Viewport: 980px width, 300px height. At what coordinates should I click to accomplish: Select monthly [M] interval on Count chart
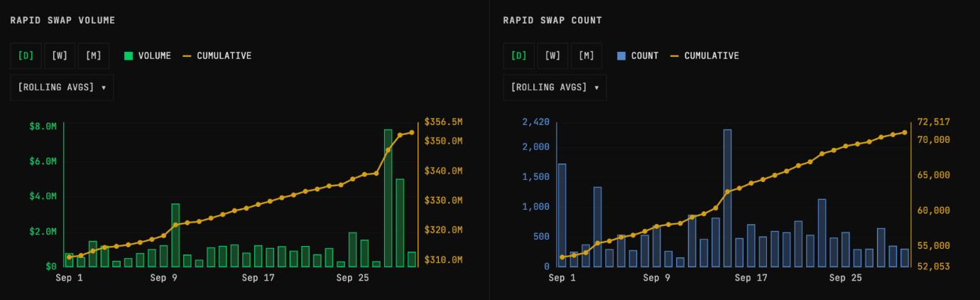coord(586,55)
